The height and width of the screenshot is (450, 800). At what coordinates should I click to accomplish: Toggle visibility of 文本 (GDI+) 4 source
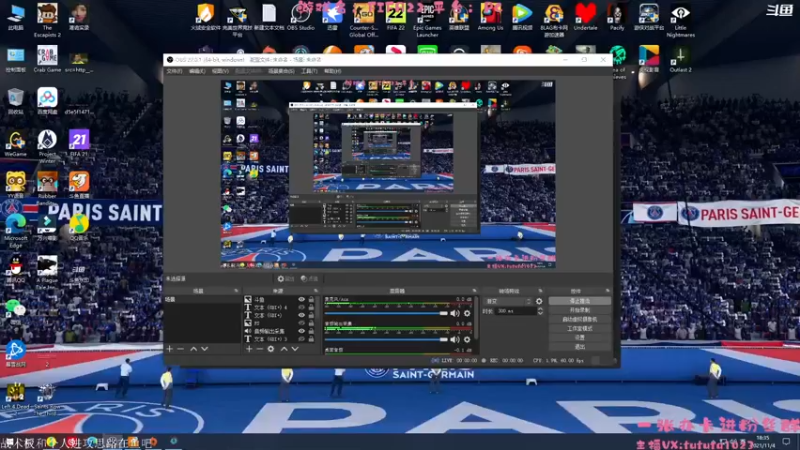coord(302,308)
